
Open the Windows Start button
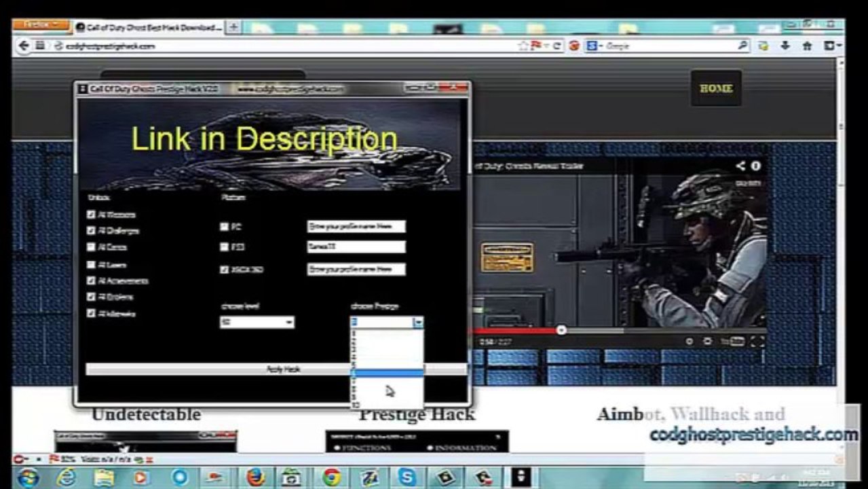coord(29,477)
